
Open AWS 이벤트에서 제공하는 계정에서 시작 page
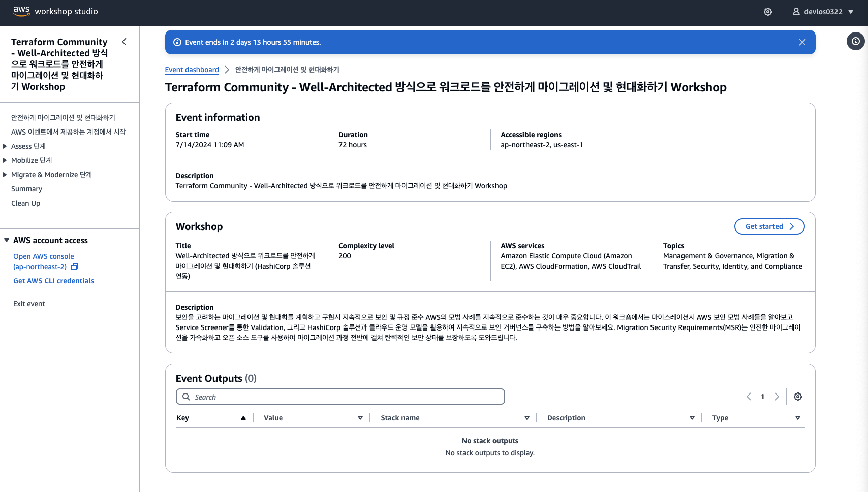[x=68, y=132]
